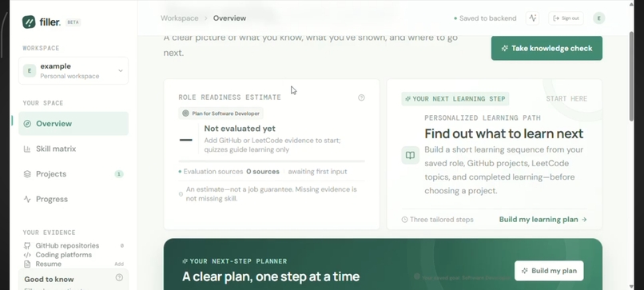644x290 pixels.
Task: Click the Saved to backend status
Action: coord(485,18)
